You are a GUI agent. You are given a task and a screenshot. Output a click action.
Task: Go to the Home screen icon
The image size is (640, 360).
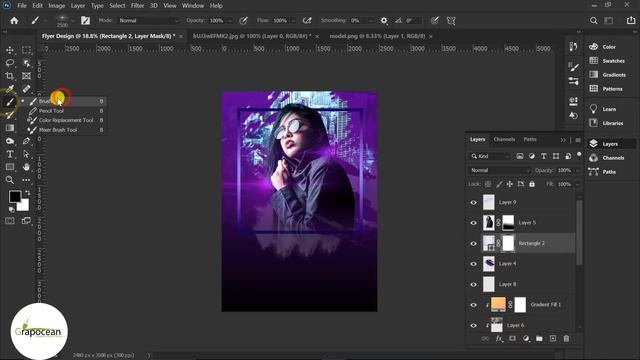[14, 20]
